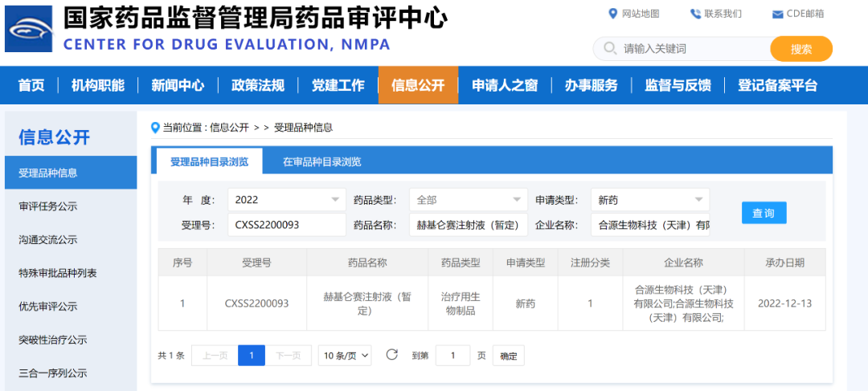Switch to 在审品种目录浏览 tab
The height and width of the screenshot is (391, 868).
(x=321, y=161)
